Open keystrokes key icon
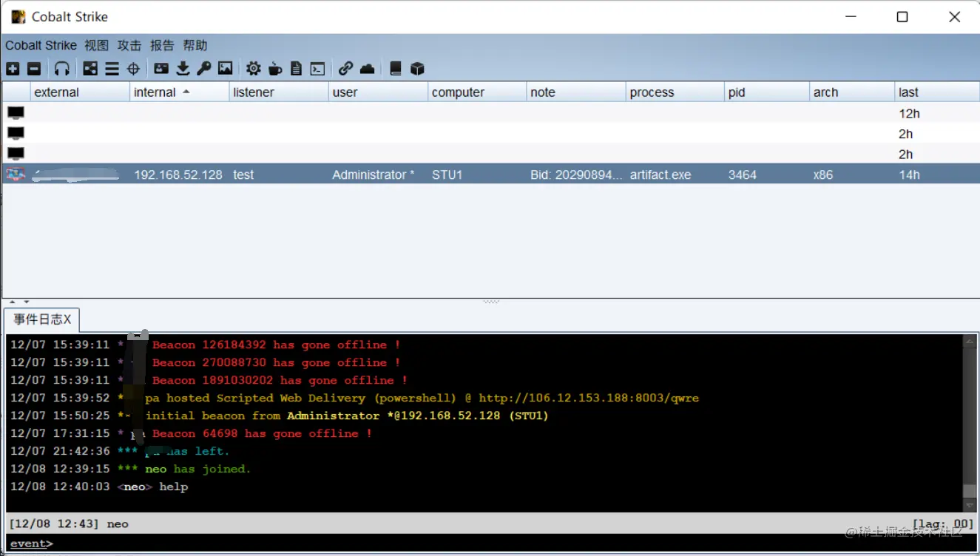 tap(204, 69)
